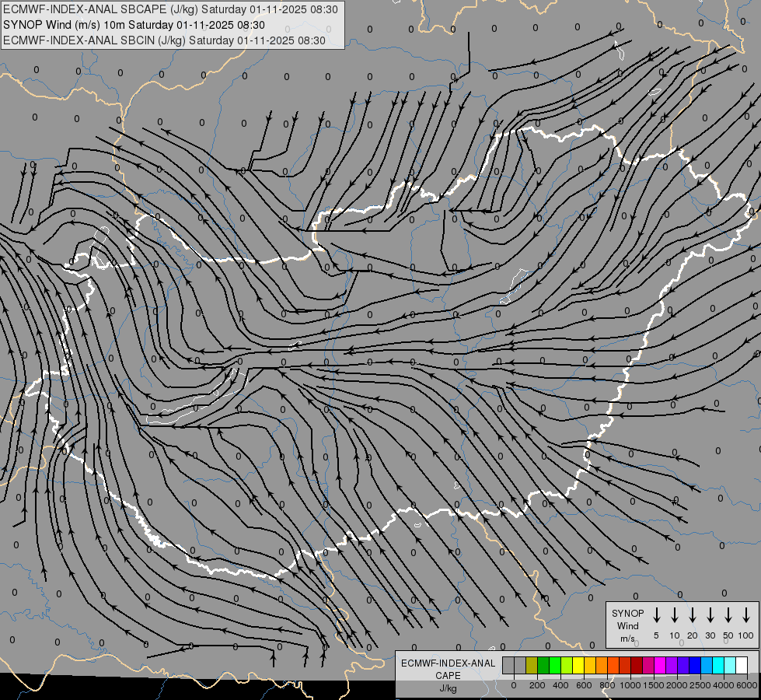Image resolution: width=761 pixels, height=700 pixels.
Task: Click the 10 m/s wind arrow in legend
Action: pos(674,614)
